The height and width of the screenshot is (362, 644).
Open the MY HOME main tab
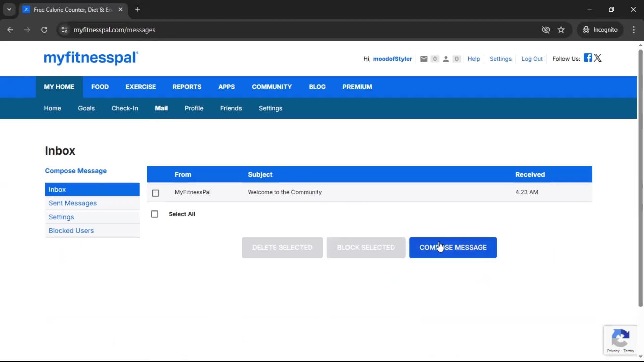[59, 87]
